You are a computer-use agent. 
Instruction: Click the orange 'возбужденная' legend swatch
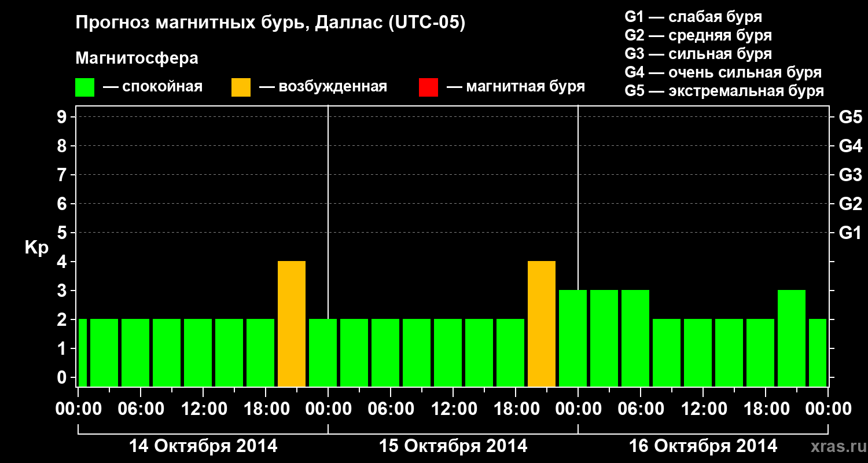point(241,87)
